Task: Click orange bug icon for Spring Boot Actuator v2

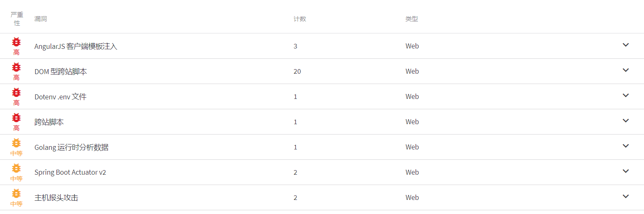Action: (16, 168)
